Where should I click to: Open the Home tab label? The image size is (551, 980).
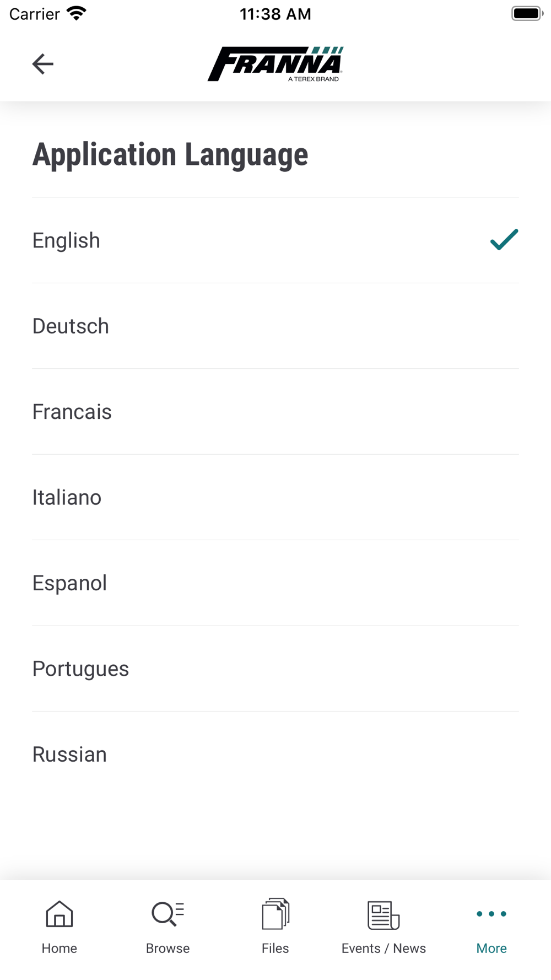tap(60, 948)
